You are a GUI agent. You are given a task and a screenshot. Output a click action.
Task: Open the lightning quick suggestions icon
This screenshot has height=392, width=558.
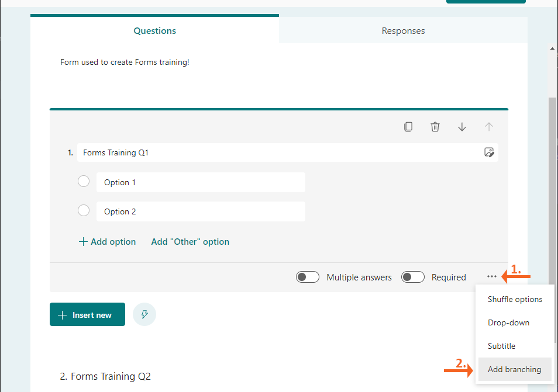144,314
